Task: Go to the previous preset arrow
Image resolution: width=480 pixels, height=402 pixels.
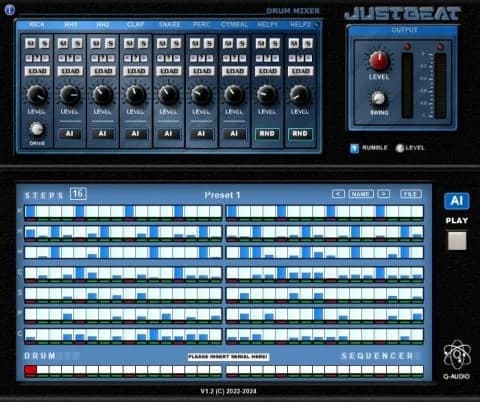Action: pyautogui.click(x=338, y=194)
